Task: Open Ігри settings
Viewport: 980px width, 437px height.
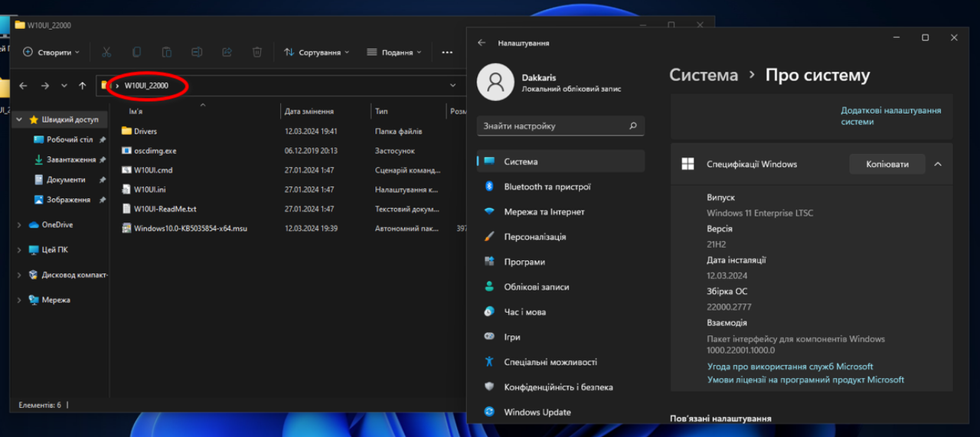Action: coord(560,337)
